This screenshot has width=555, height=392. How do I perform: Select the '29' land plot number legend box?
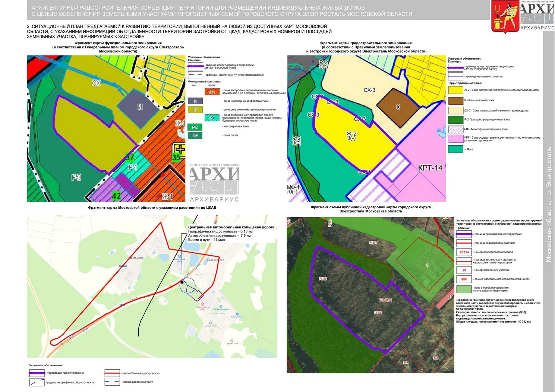464,270
